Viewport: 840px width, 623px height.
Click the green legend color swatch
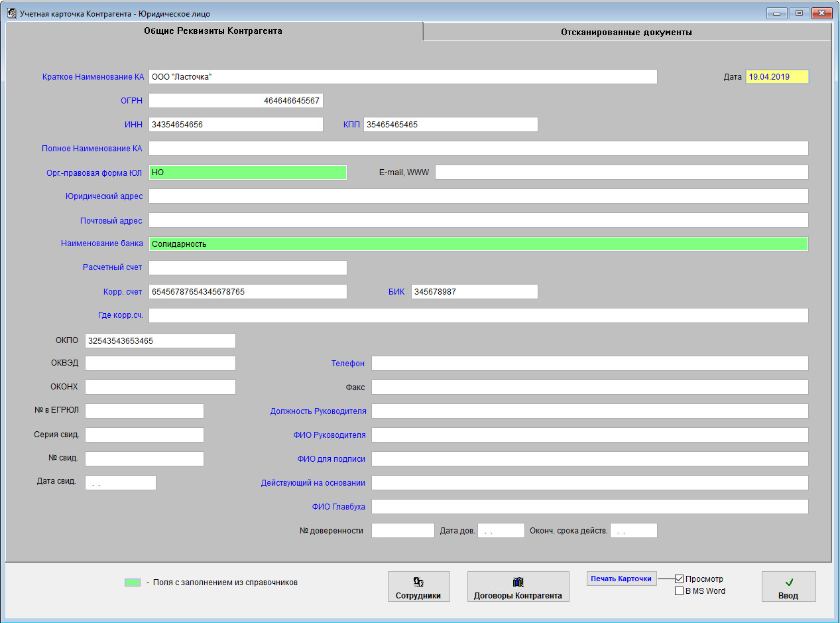point(133,583)
